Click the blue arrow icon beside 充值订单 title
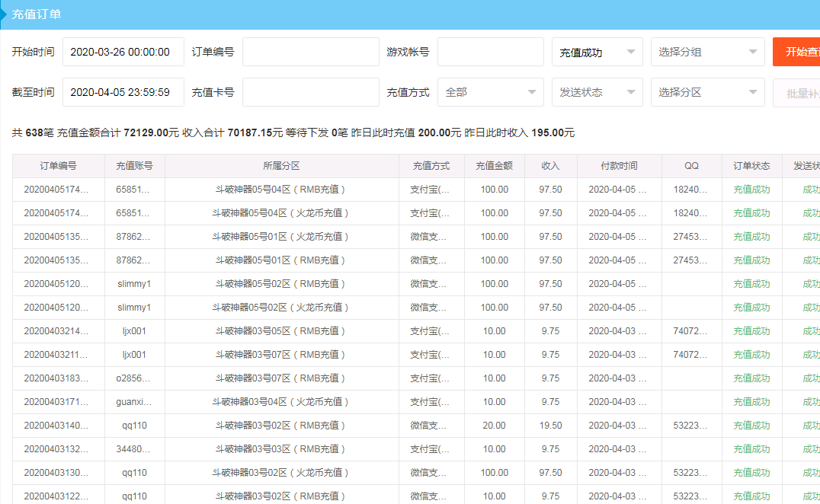The height and width of the screenshot is (504, 820). pyautogui.click(x=4, y=14)
